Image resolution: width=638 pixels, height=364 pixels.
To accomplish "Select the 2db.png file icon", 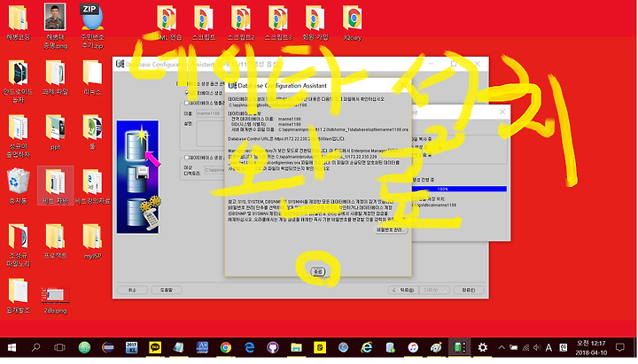I will click(x=55, y=301).
